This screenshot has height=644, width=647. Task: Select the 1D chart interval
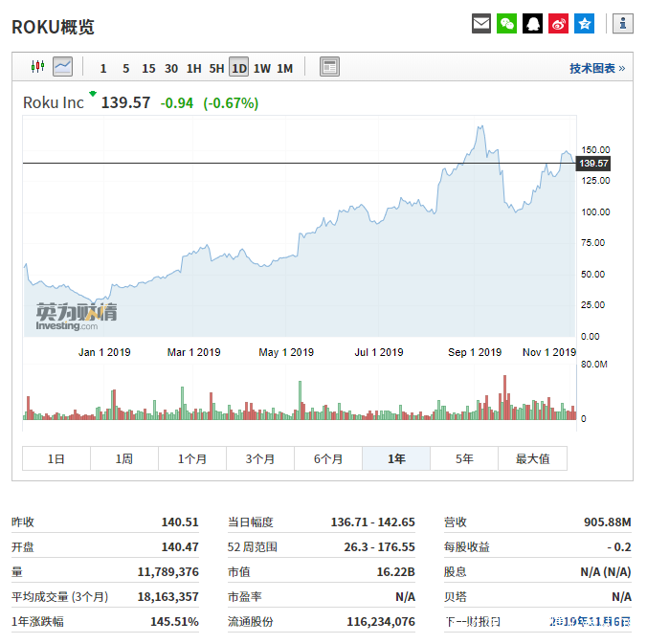pos(239,67)
